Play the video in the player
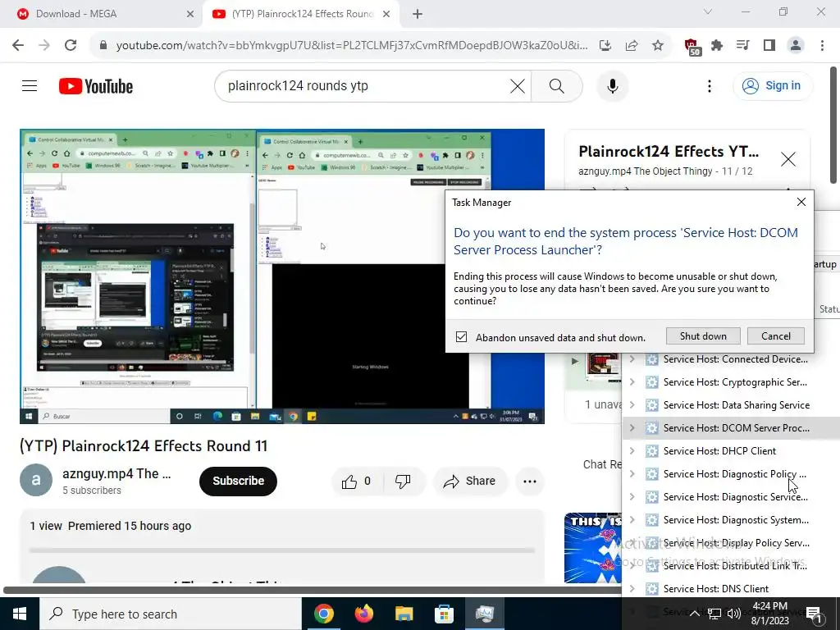The width and height of the screenshot is (840, 630). tap(282, 276)
